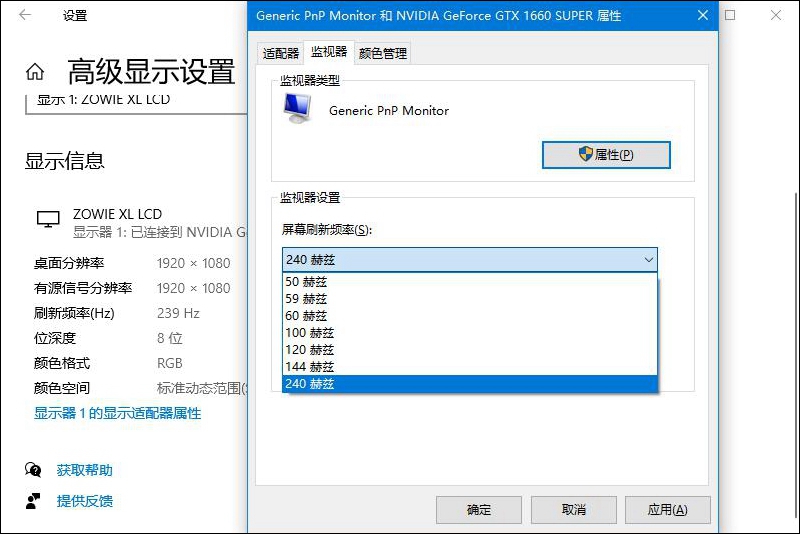The width and height of the screenshot is (800, 534).
Task: Select highlighted 240 赫兹 list entry
Action: 470,384
